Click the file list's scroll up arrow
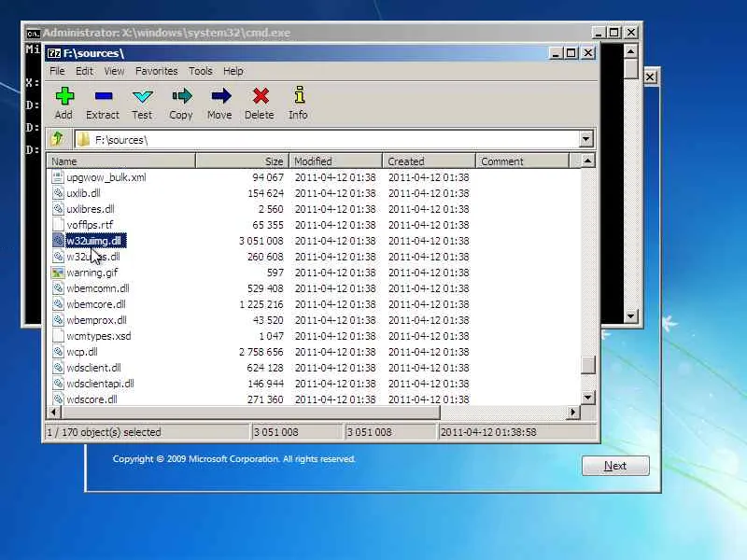The height and width of the screenshot is (560, 747). [x=588, y=161]
